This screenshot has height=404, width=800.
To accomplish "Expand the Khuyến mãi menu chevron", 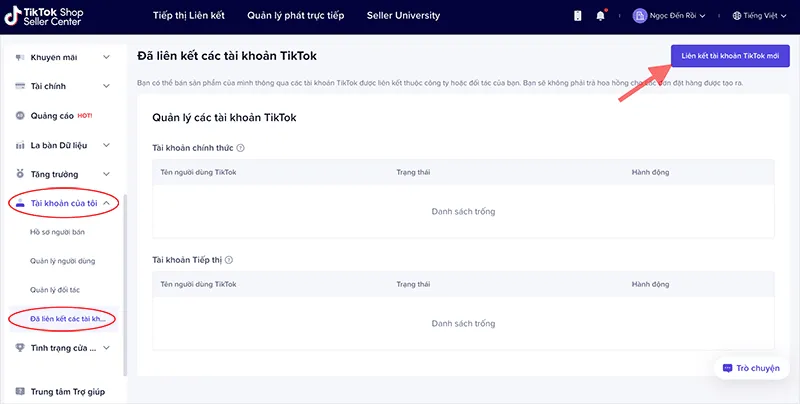I will click(106, 57).
